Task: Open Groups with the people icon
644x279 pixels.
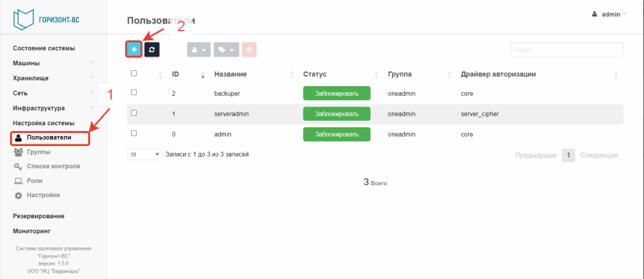Action: point(19,152)
